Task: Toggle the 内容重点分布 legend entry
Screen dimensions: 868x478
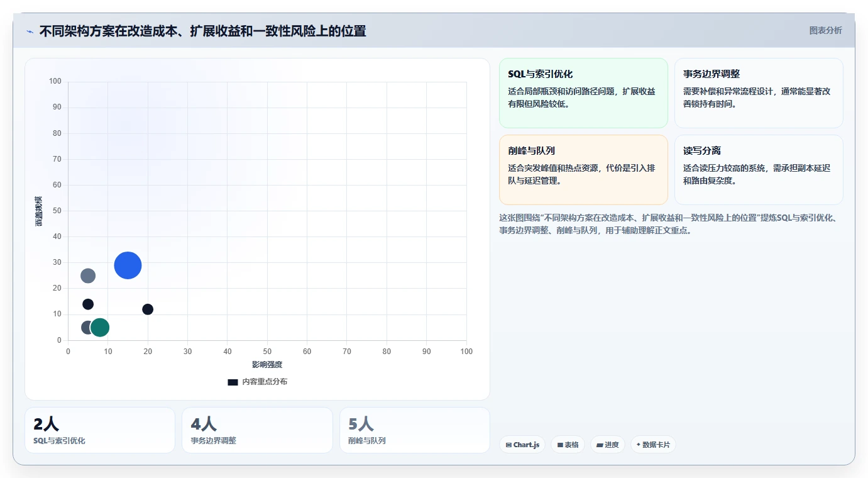Action: pos(258,382)
